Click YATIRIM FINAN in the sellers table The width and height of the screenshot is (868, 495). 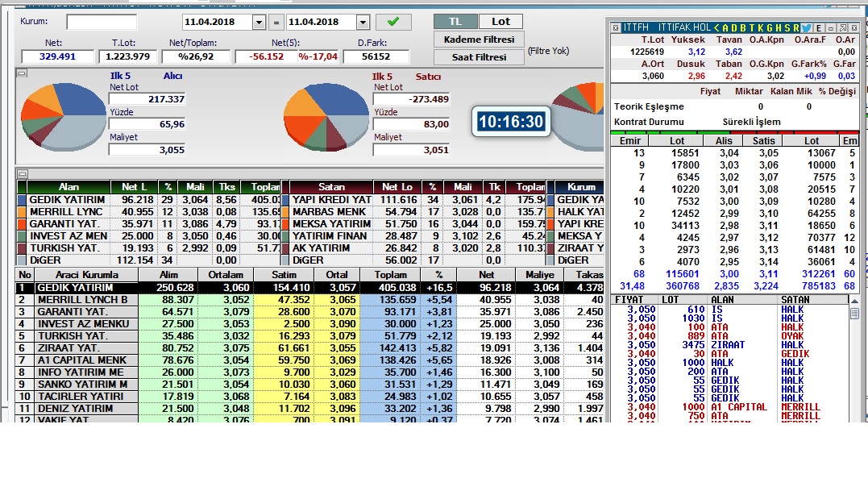click(x=330, y=236)
